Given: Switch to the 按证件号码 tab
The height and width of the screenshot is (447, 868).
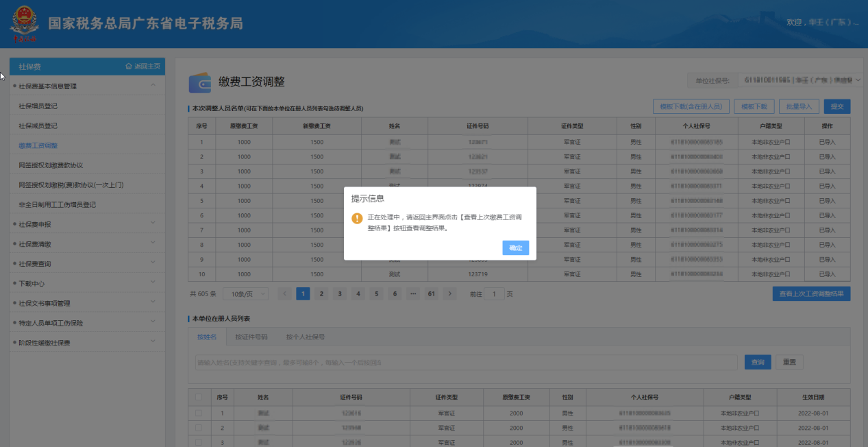Looking at the screenshot, I should pos(251,337).
